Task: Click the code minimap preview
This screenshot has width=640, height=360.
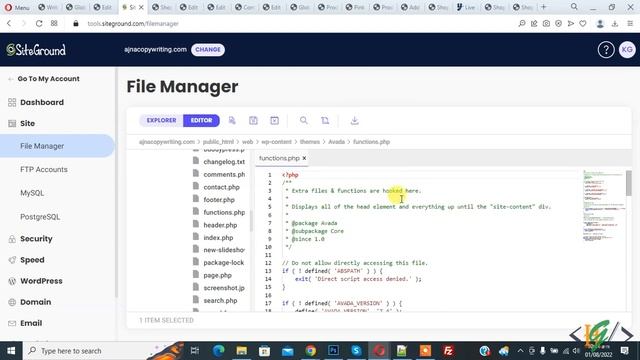Action: pos(603,206)
